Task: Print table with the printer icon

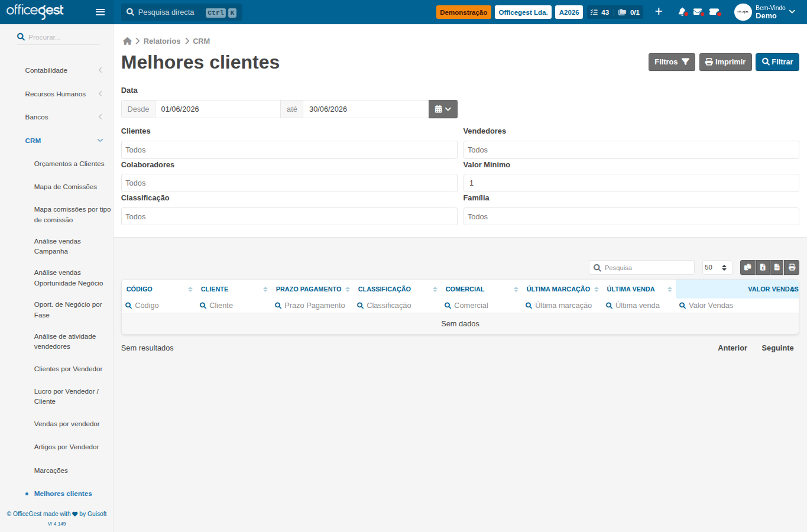Action: 792,267
